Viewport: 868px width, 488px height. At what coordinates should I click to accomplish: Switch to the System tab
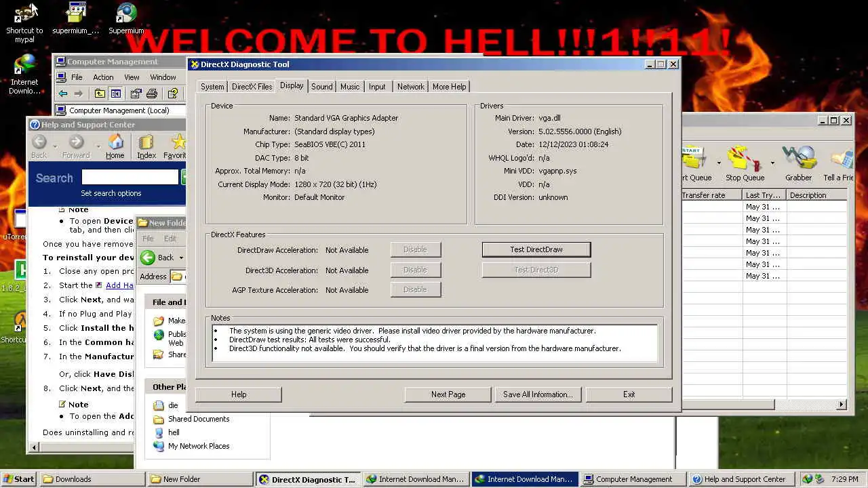[x=212, y=87]
